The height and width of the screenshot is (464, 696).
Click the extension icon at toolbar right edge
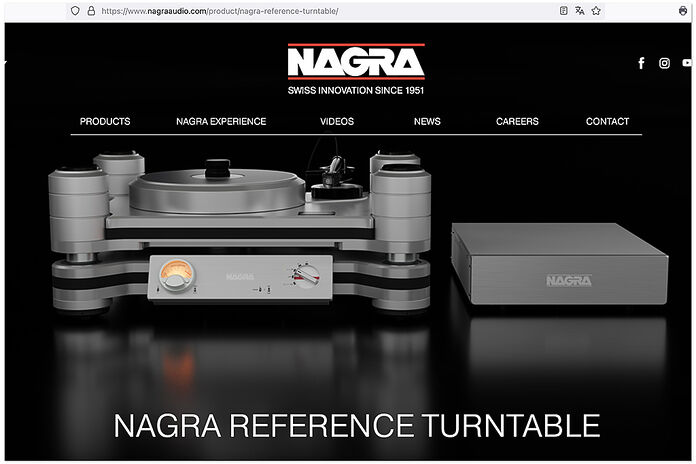(683, 11)
